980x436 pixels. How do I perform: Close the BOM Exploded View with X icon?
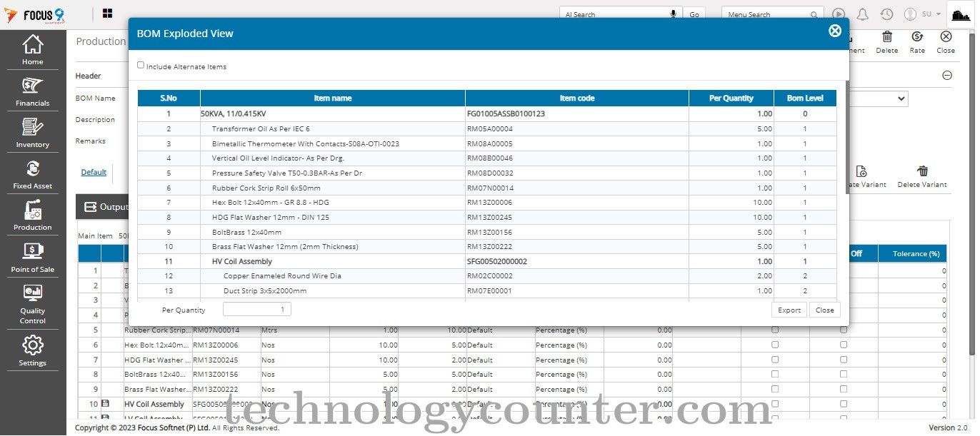coord(834,31)
